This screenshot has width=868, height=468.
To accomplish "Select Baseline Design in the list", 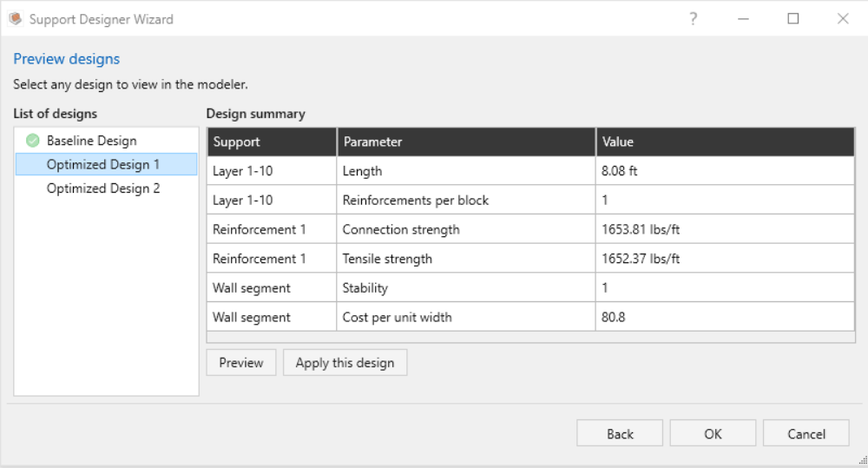I will 91,141.
